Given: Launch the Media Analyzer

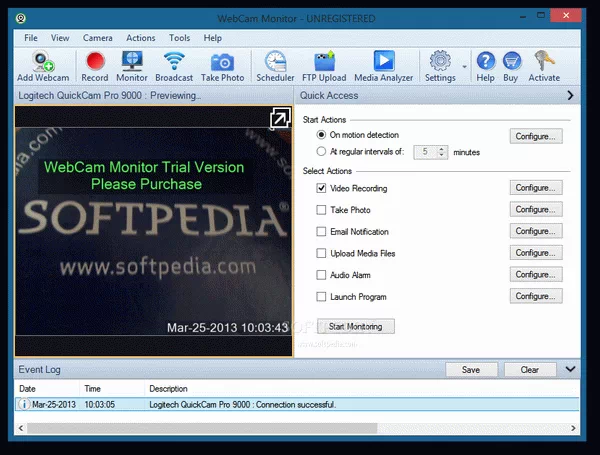Looking at the screenshot, I should (x=382, y=62).
